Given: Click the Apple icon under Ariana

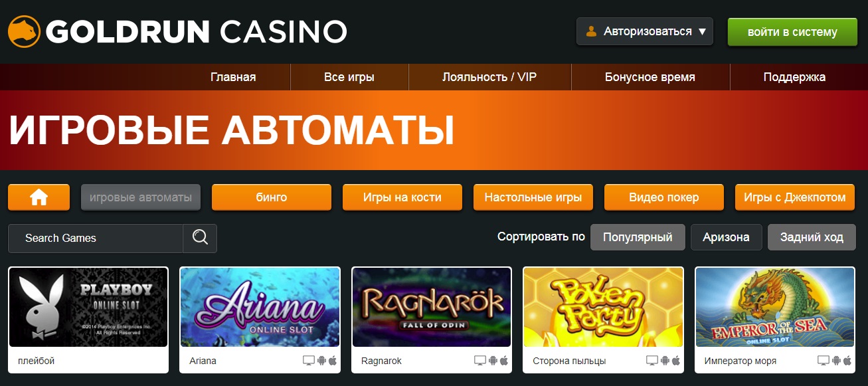Looking at the screenshot, I should (333, 361).
